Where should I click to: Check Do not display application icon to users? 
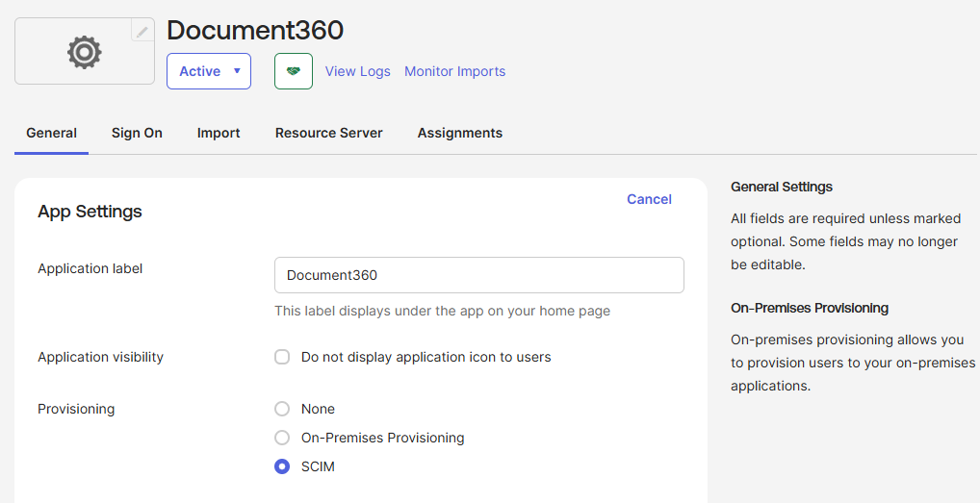pyautogui.click(x=282, y=357)
